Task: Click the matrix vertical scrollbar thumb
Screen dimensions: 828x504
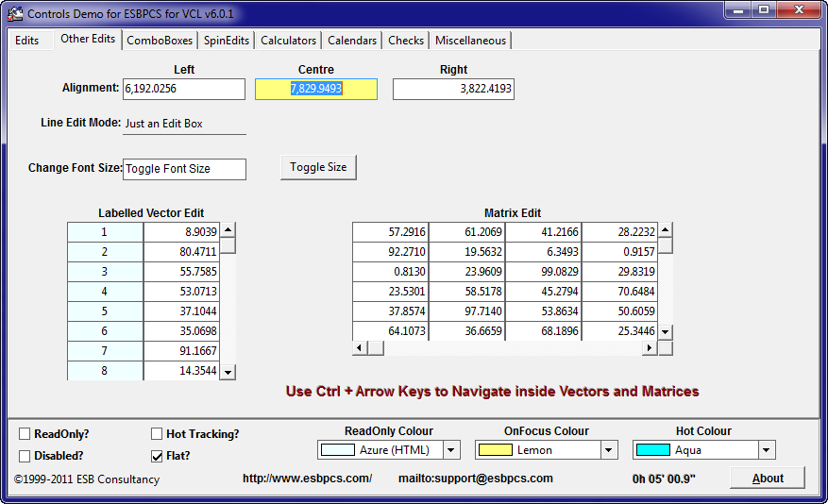Action: (x=666, y=246)
